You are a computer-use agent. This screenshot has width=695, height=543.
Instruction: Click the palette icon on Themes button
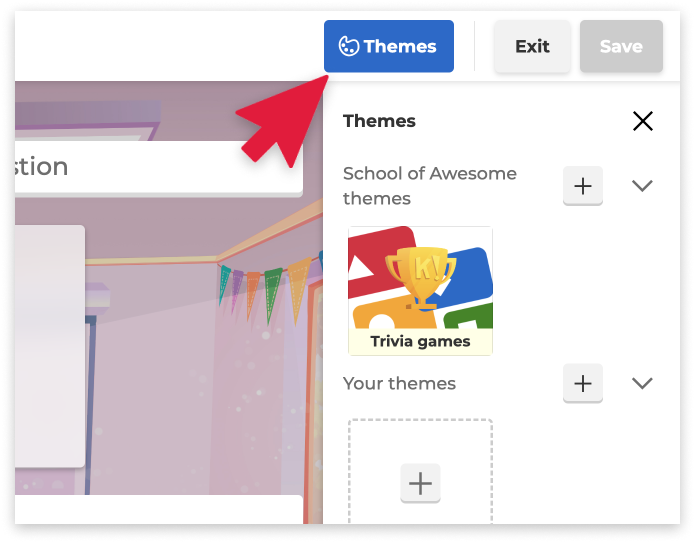click(x=348, y=47)
